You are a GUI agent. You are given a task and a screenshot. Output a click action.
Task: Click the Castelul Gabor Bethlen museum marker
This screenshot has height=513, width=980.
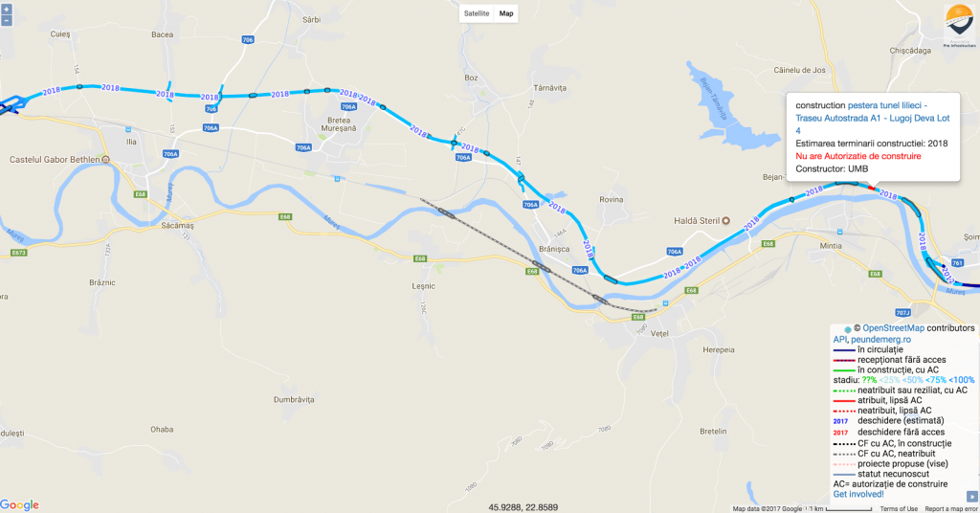pos(105,160)
